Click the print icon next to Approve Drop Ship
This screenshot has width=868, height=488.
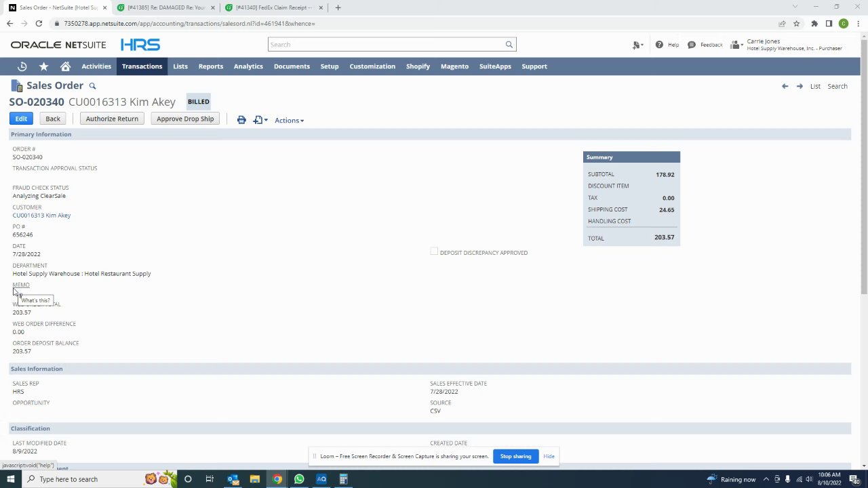(241, 120)
